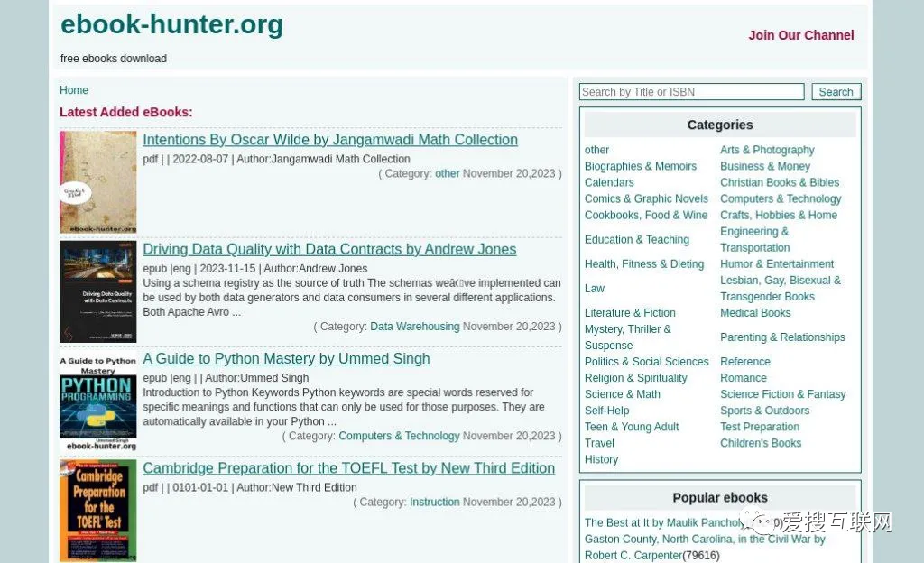Select Arts & Photography category
This screenshot has width=924, height=563.
coord(767,150)
